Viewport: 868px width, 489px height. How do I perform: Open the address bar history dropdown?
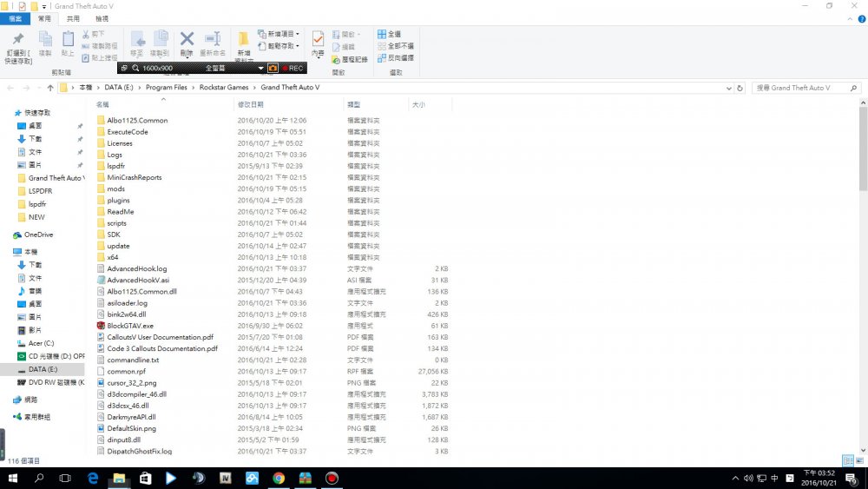coord(728,88)
